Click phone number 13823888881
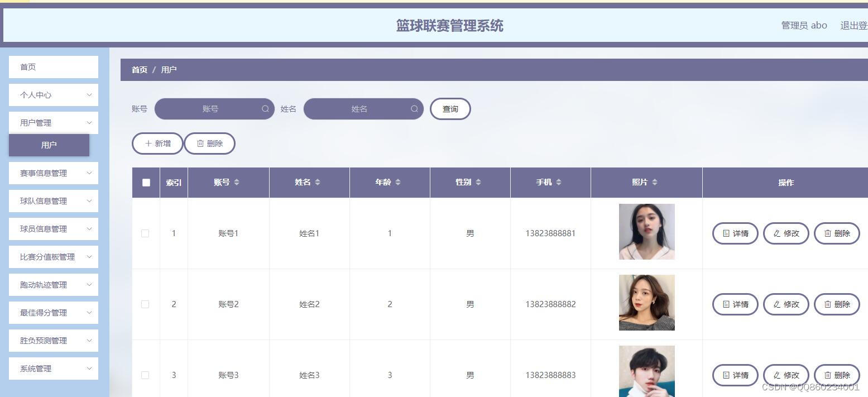 (x=550, y=233)
